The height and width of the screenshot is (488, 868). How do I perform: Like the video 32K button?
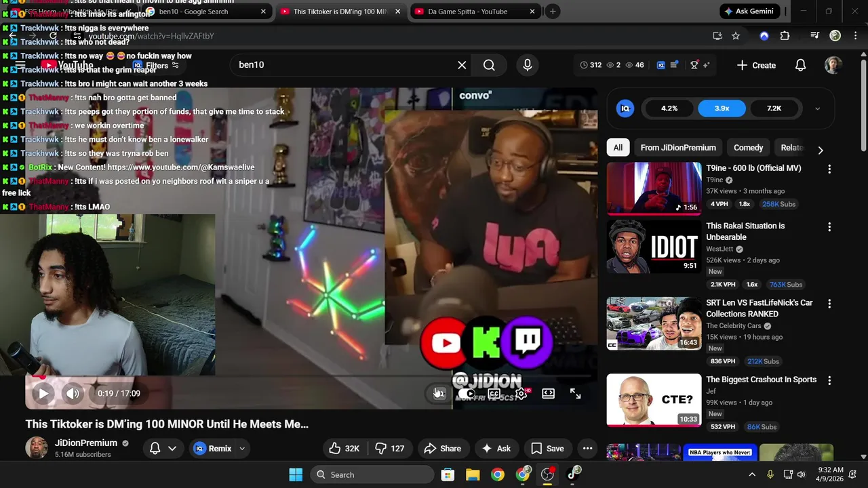click(344, 448)
